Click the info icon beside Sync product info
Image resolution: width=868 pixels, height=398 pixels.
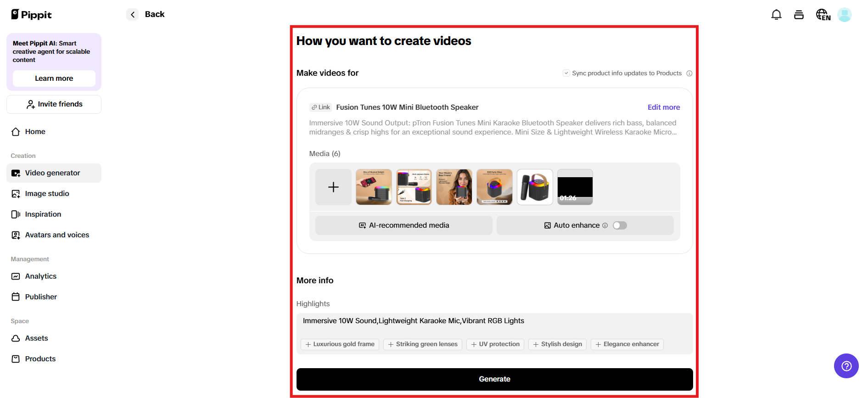[689, 73]
